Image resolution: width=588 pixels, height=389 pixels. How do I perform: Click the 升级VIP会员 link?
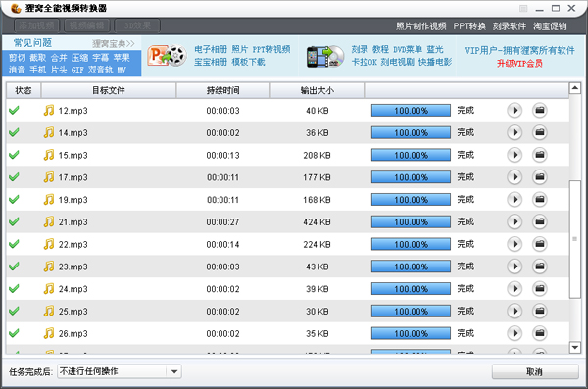519,63
